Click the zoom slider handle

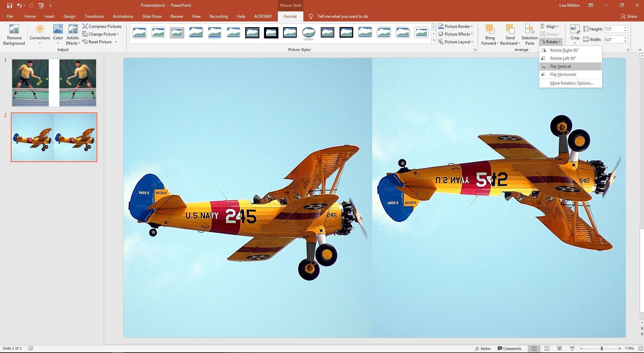602,349
